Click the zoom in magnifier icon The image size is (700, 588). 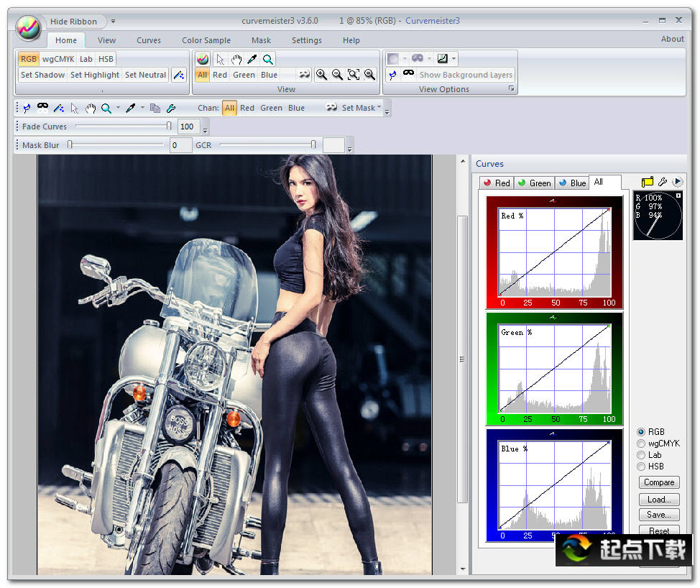[321, 75]
